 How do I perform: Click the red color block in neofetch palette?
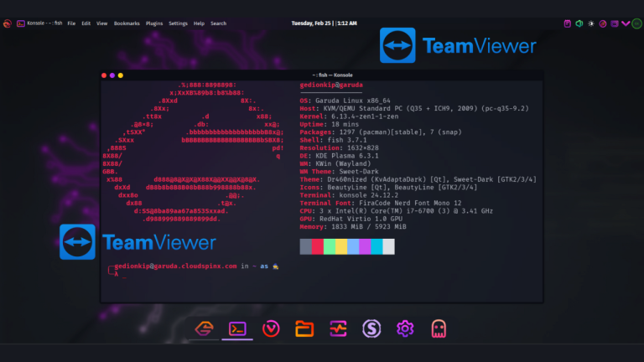[x=318, y=246]
